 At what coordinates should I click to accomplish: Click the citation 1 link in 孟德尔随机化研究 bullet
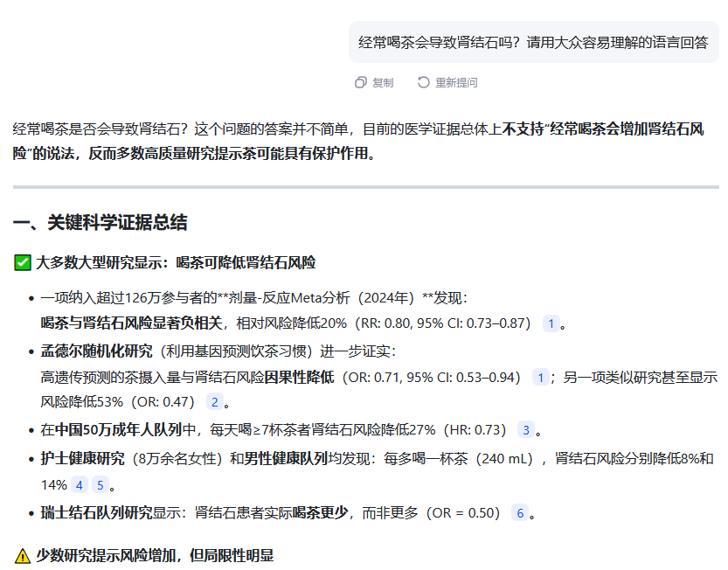[540, 376]
